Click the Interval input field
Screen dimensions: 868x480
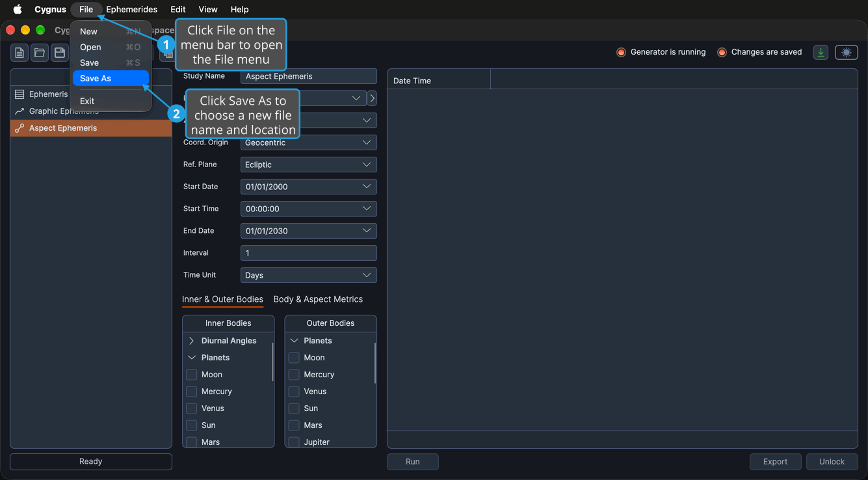coord(309,253)
